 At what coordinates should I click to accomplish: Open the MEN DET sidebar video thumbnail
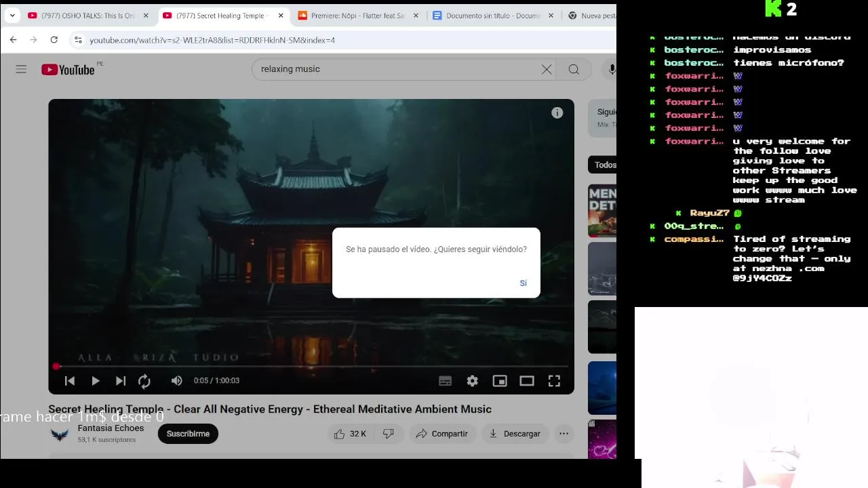click(602, 211)
